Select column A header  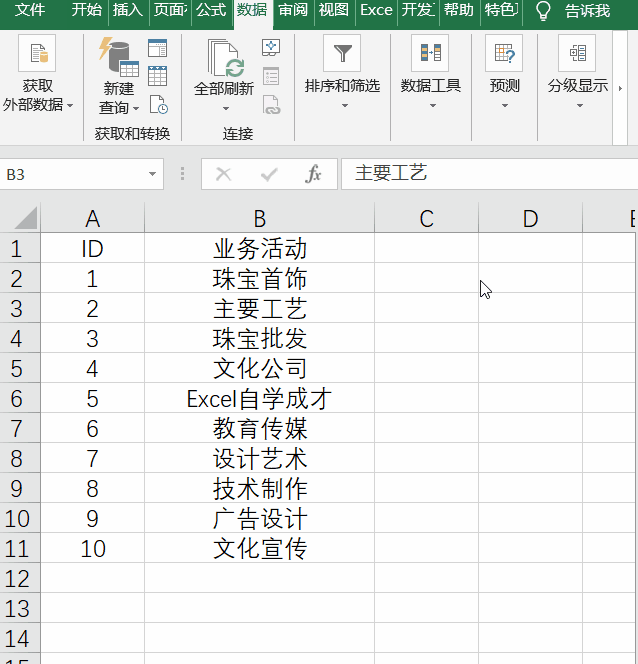point(92,218)
